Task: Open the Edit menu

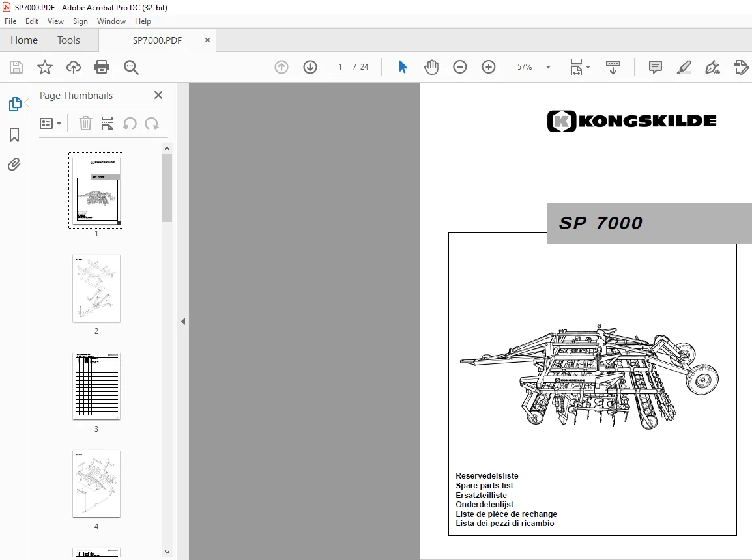Action: (32, 21)
